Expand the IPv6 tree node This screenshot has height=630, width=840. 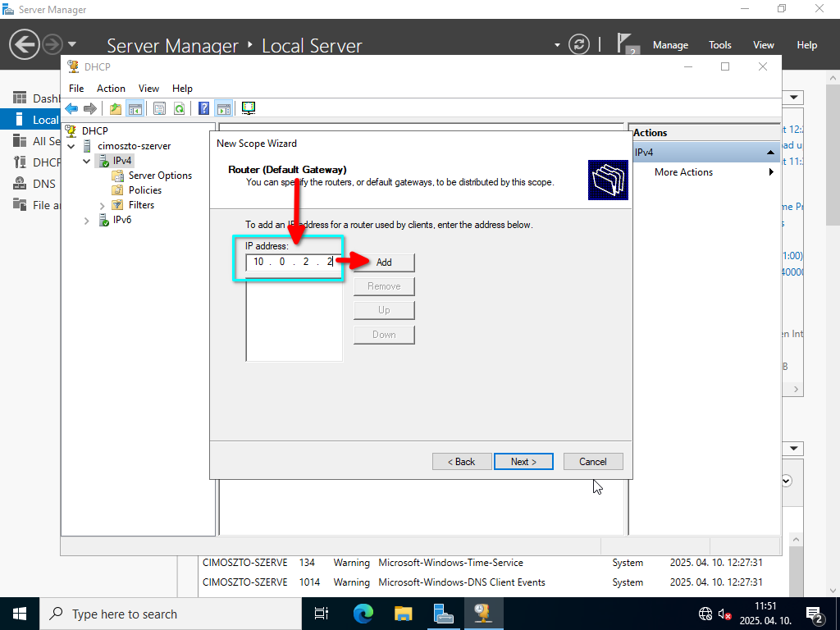pyautogui.click(x=87, y=221)
